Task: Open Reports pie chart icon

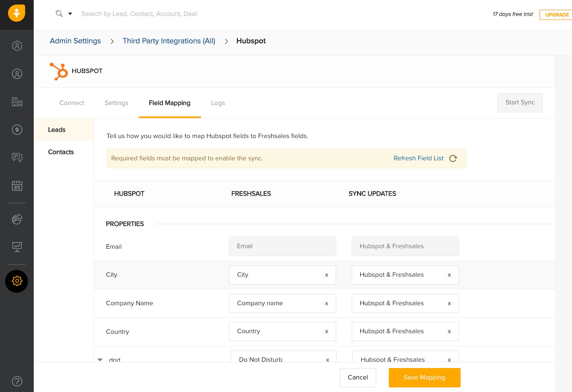Action: 17,219
